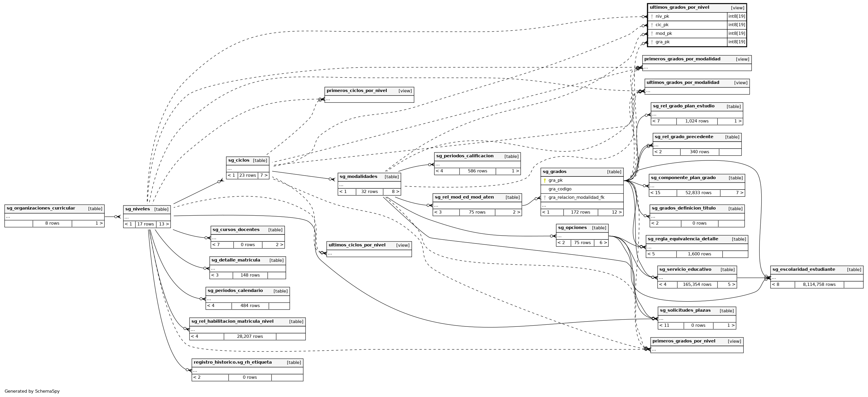Expand the ellipsis row in sg_modalidades table

click(341, 185)
